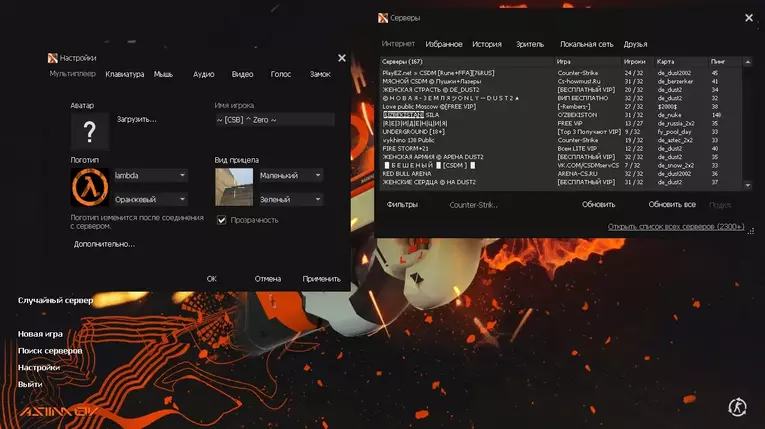Sort by the Серверы (167) column header
The height and width of the screenshot is (429, 765).
click(x=467, y=62)
